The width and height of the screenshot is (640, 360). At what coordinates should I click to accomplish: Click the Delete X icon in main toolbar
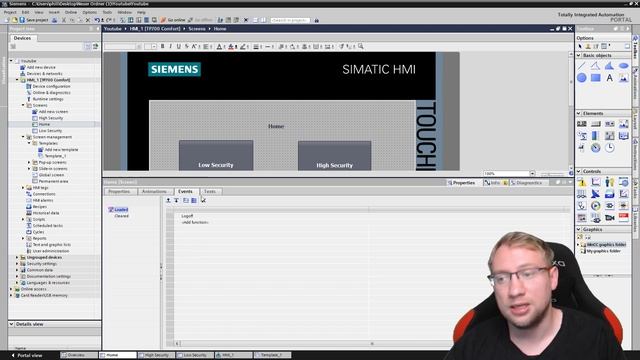[88, 20]
